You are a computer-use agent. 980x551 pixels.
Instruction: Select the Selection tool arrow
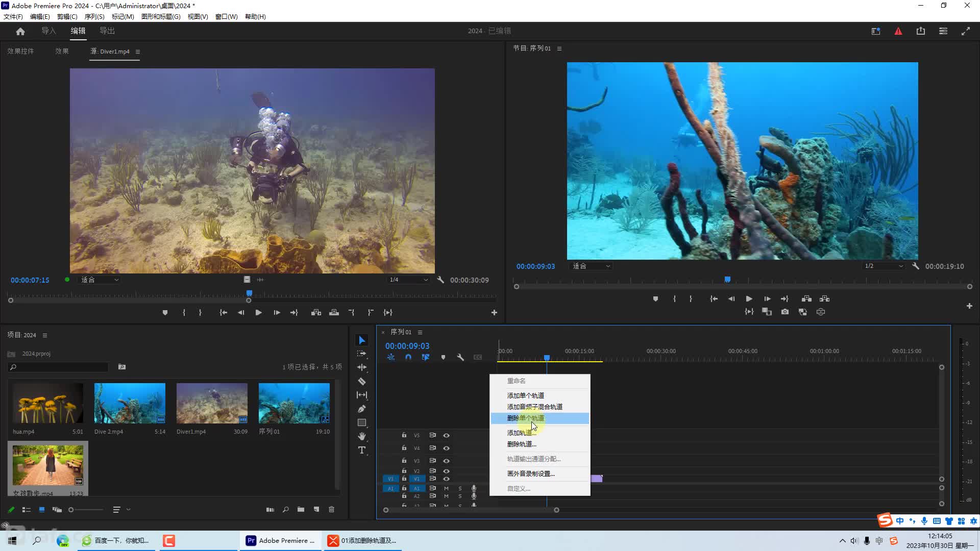(362, 340)
